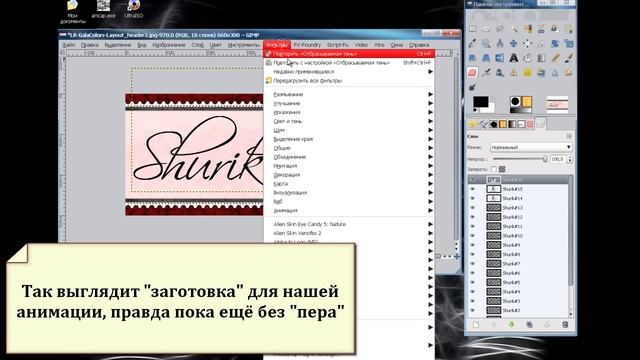This screenshot has height=360, width=640.
Task: Expand Alien Skin Eye Candy 5: Nature submenu
Action: coord(349,224)
